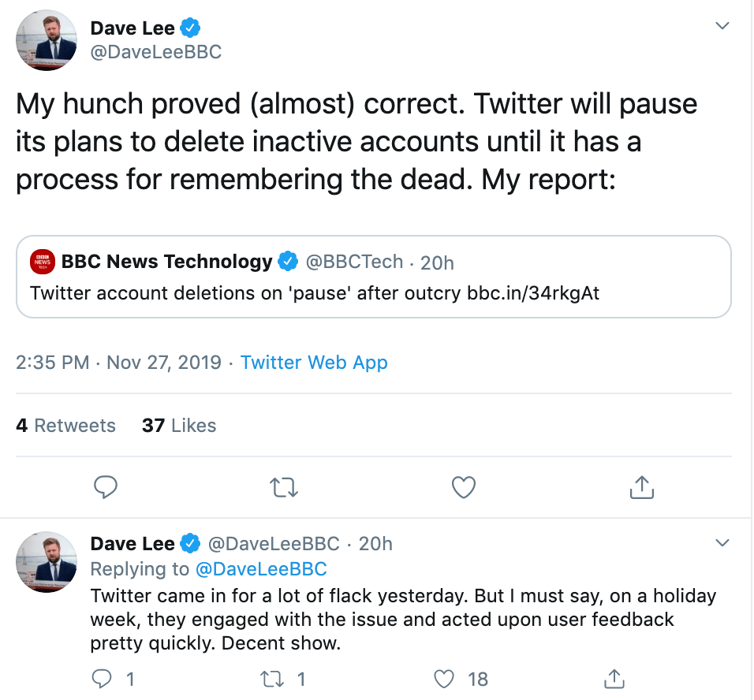Open @DaveLeeBBC mention in Replying to line
Screen dimensions: 754x700
click(261, 569)
